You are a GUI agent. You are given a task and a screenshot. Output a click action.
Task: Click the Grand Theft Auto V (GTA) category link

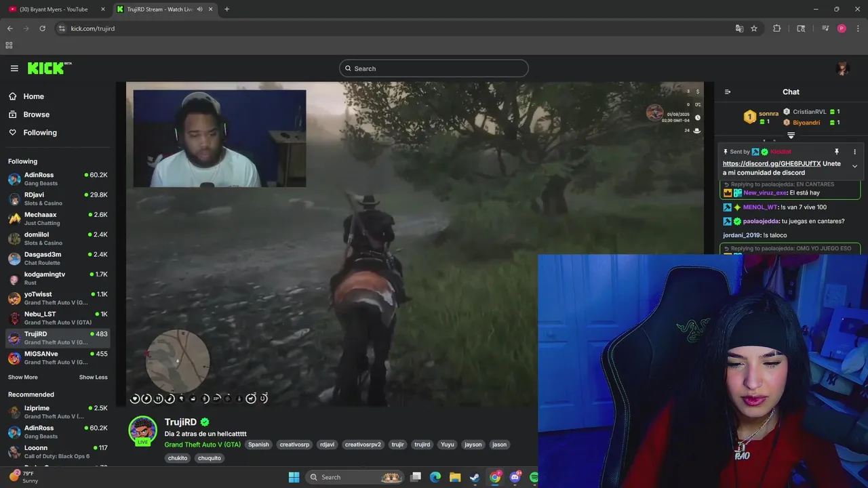(202, 445)
